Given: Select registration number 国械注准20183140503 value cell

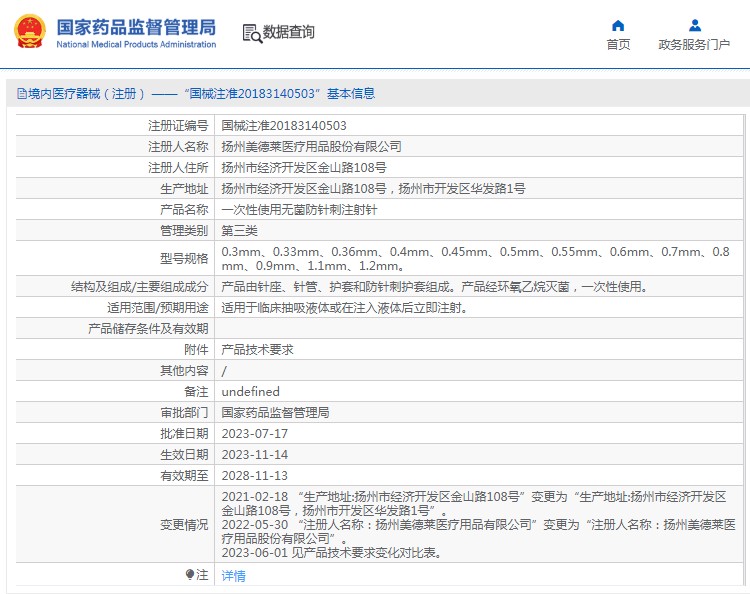Looking at the screenshot, I should click(284, 126).
